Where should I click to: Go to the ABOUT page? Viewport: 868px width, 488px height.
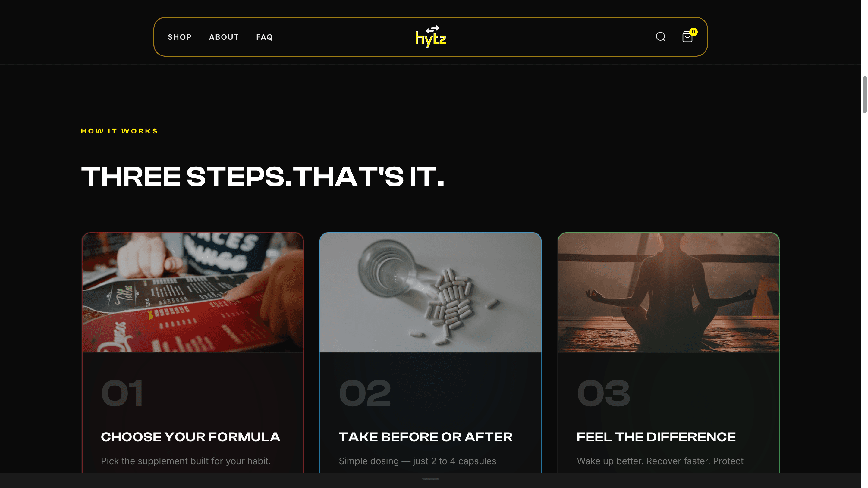click(x=224, y=37)
